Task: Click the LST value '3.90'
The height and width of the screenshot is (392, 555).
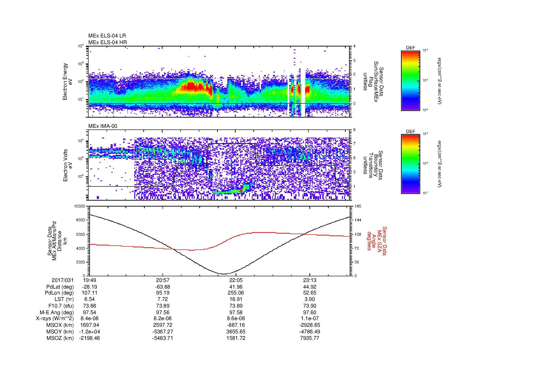Action: click(310, 300)
